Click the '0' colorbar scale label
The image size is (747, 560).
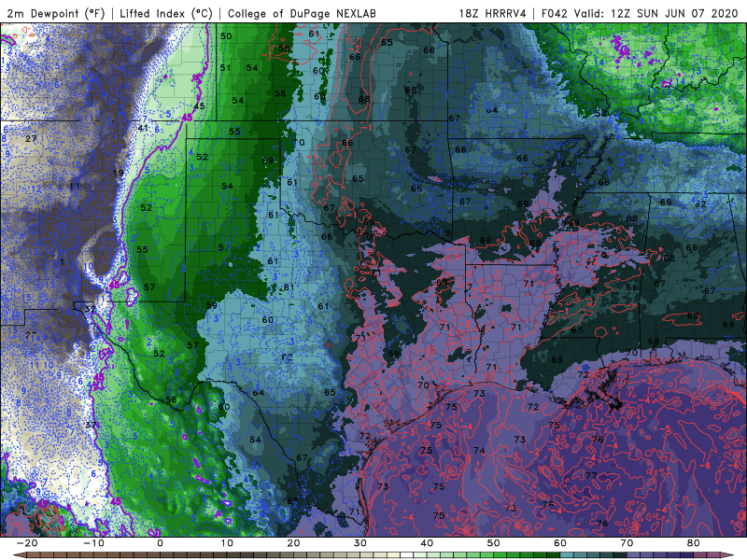[x=160, y=543]
